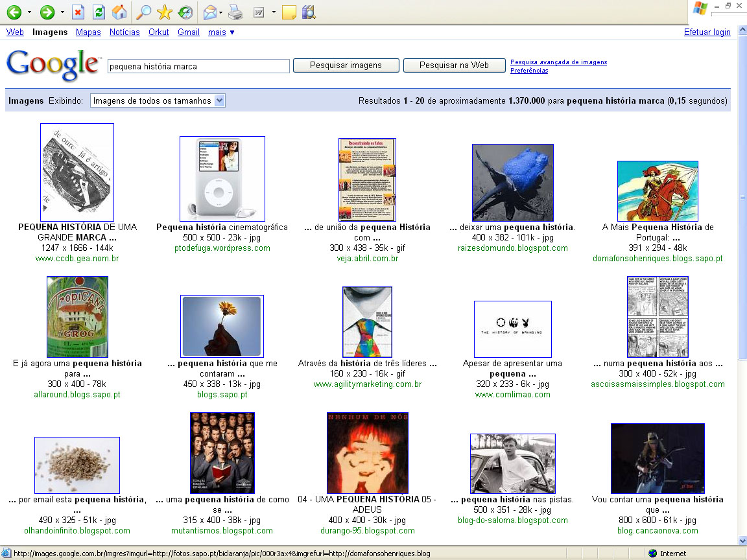Click the vertical scrollbar down arrow
747x560 pixels.
(742, 541)
